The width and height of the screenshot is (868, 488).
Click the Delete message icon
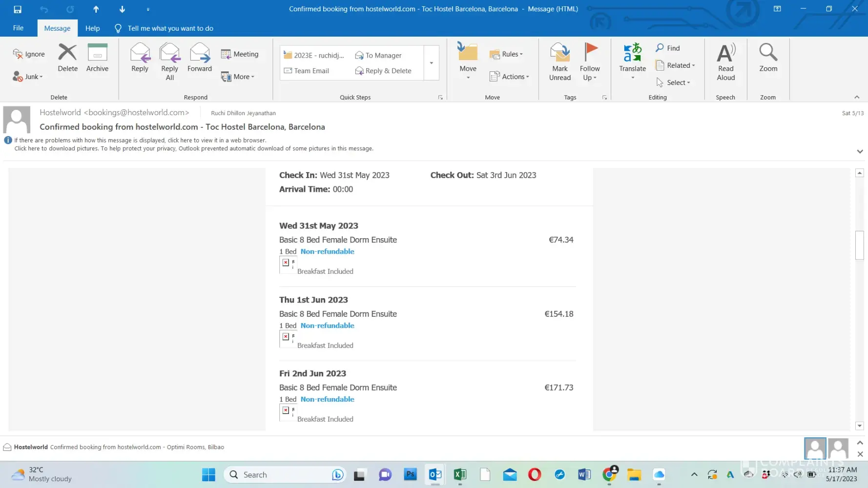67,58
